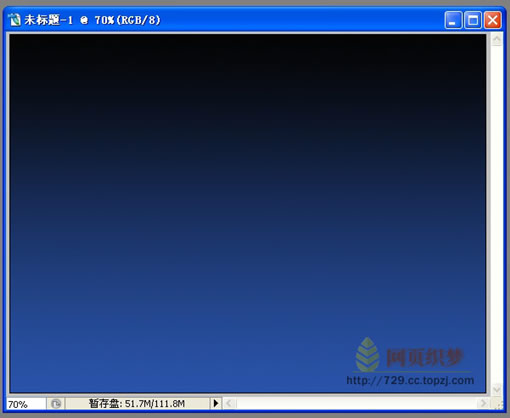The width and height of the screenshot is (510, 418).
Task: Click the horizontal scrollbar left arrow
Action: tap(229, 403)
